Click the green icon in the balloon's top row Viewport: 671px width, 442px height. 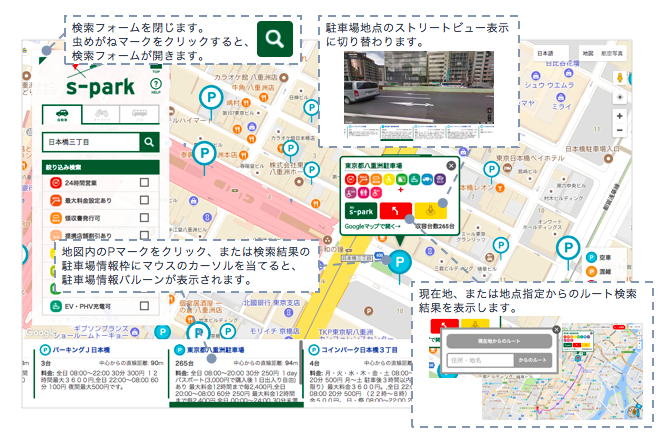point(401,179)
